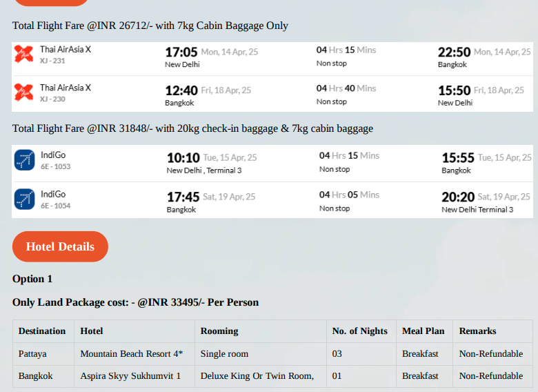Click the INR 26712 flight fare heading
Image resolution: width=538 pixels, height=392 pixels.
pyautogui.click(x=150, y=26)
